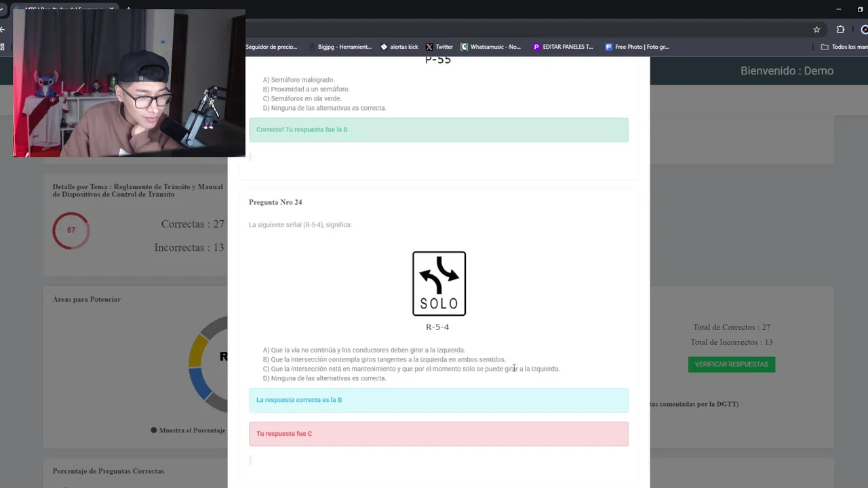Click the 'Áreas para Potenciar' heading
The image size is (868, 488).
[x=86, y=300]
